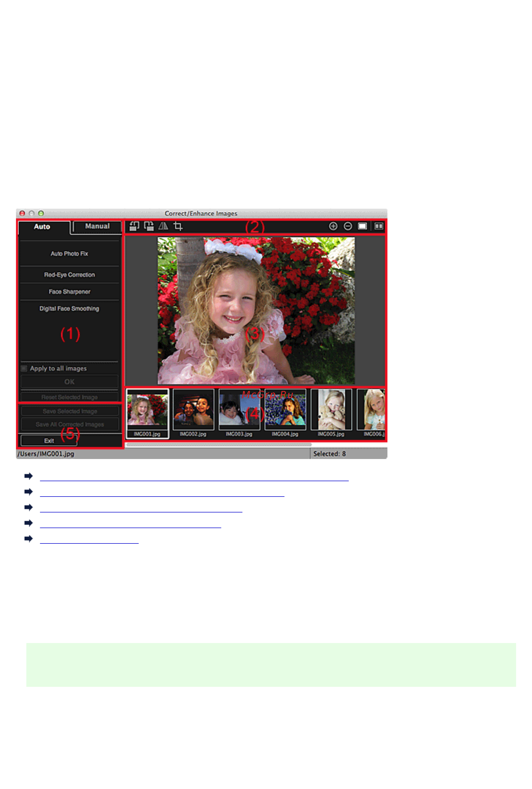
Task: Invert the image horizontally
Action: point(163,226)
